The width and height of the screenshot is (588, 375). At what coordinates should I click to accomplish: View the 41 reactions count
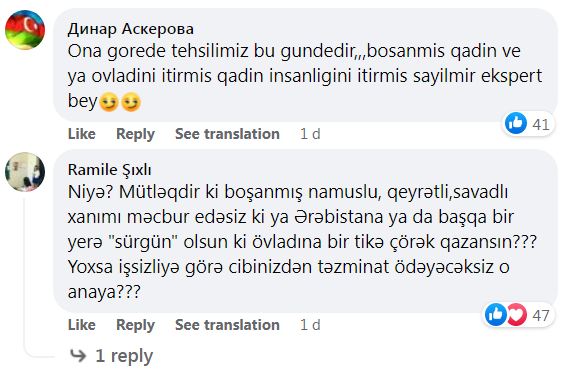pos(541,124)
